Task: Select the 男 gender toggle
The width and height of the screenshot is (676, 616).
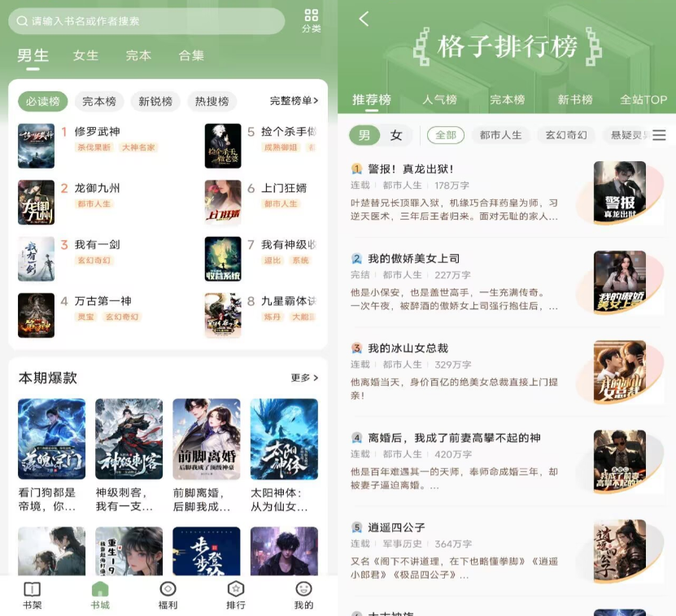Action: click(364, 135)
